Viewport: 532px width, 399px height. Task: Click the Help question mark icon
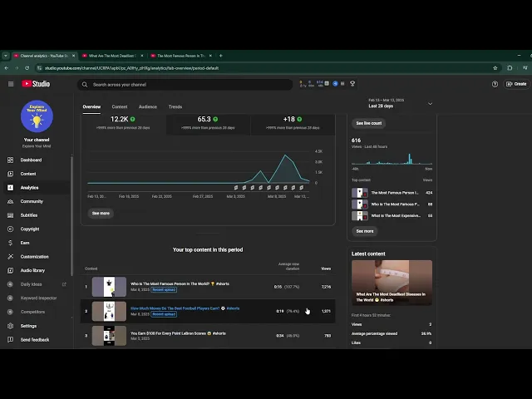pyautogui.click(x=495, y=84)
